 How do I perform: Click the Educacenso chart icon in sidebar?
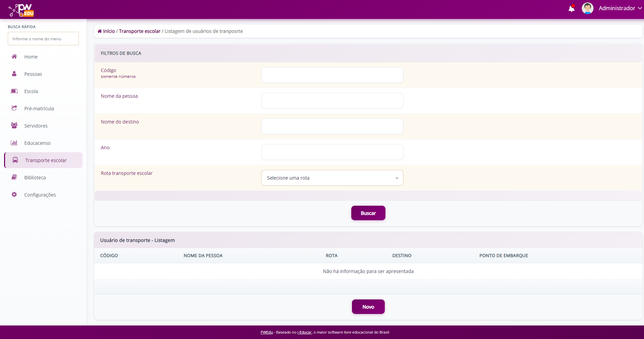point(14,143)
